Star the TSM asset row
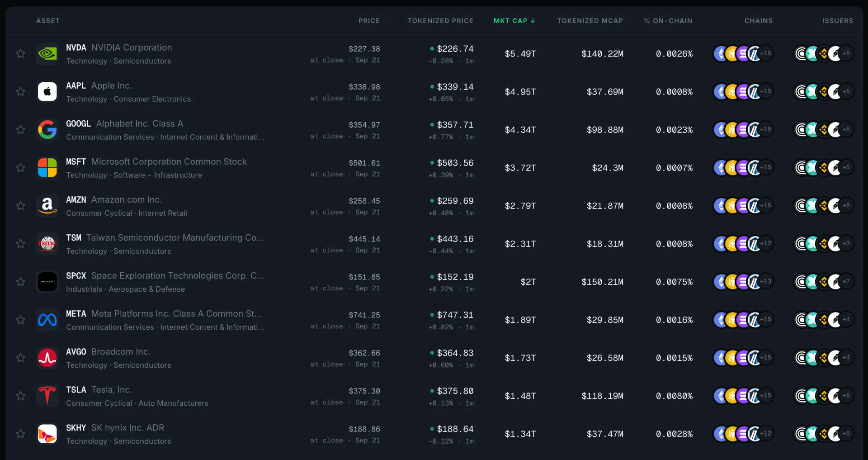 [x=20, y=244]
